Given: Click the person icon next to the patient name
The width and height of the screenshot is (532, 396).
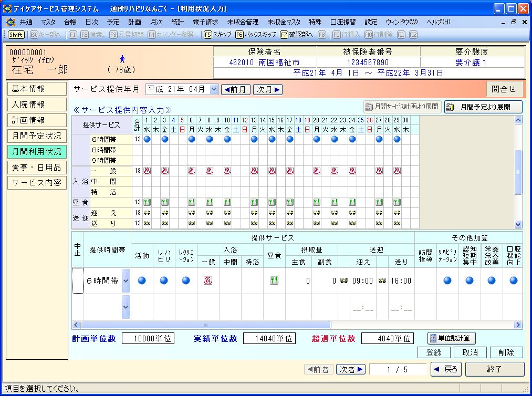Looking at the screenshot, I should tap(122, 59).
